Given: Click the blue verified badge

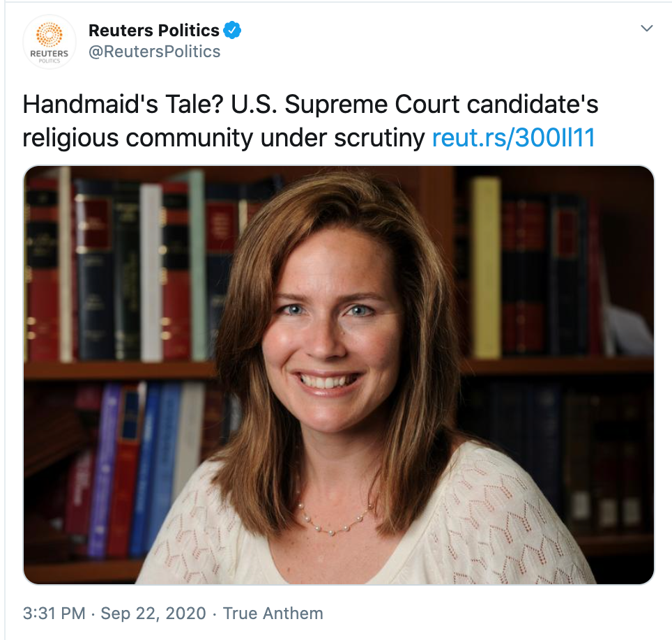Looking at the screenshot, I should [x=232, y=30].
